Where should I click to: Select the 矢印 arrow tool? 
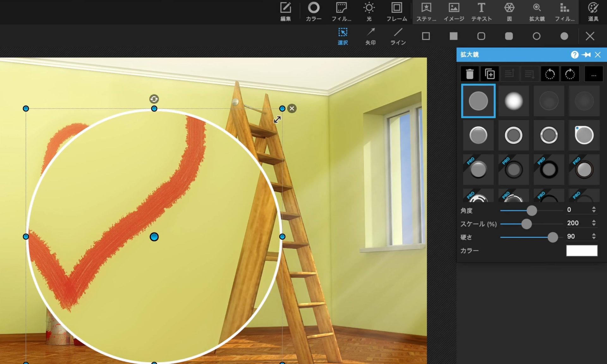coord(371,36)
